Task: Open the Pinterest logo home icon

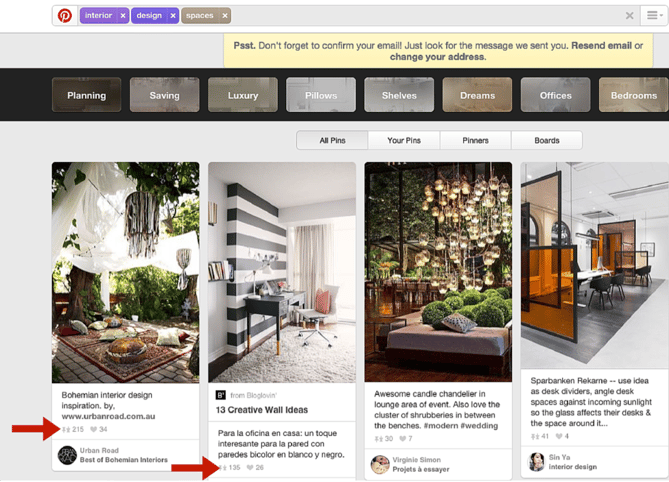Action: click(65, 16)
